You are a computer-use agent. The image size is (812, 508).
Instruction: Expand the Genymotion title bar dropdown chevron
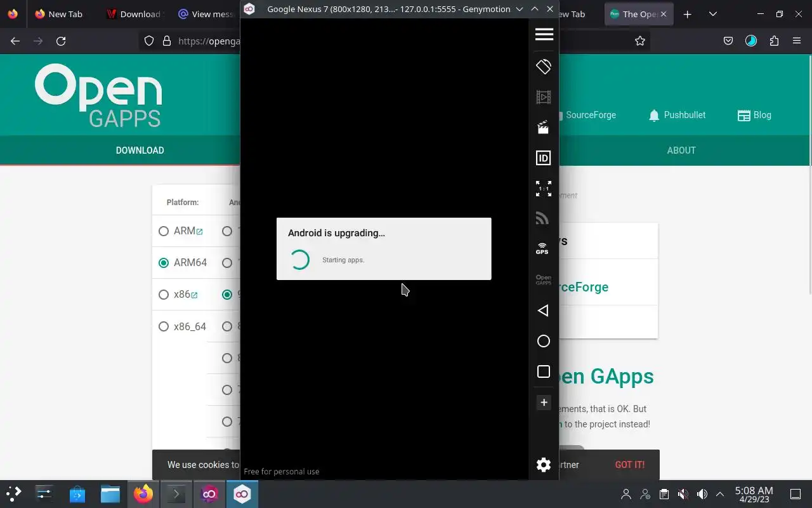tap(520, 9)
